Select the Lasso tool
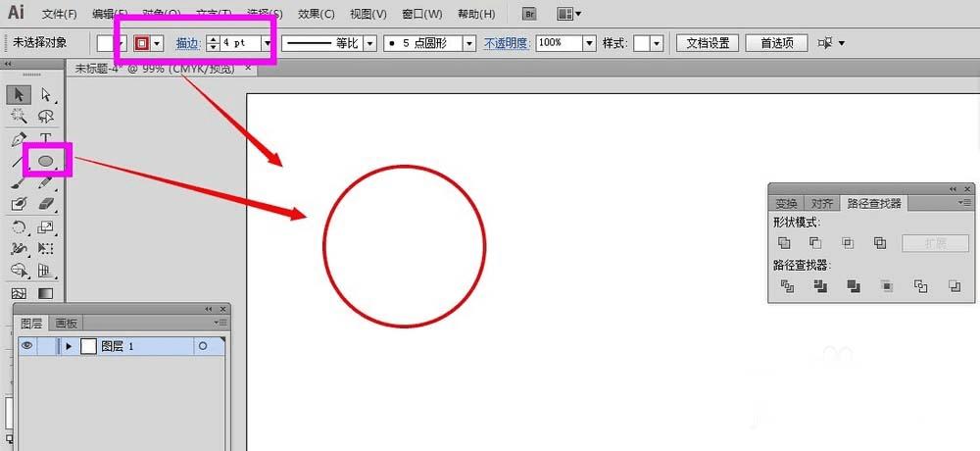980x451 pixels. point(46,116)
